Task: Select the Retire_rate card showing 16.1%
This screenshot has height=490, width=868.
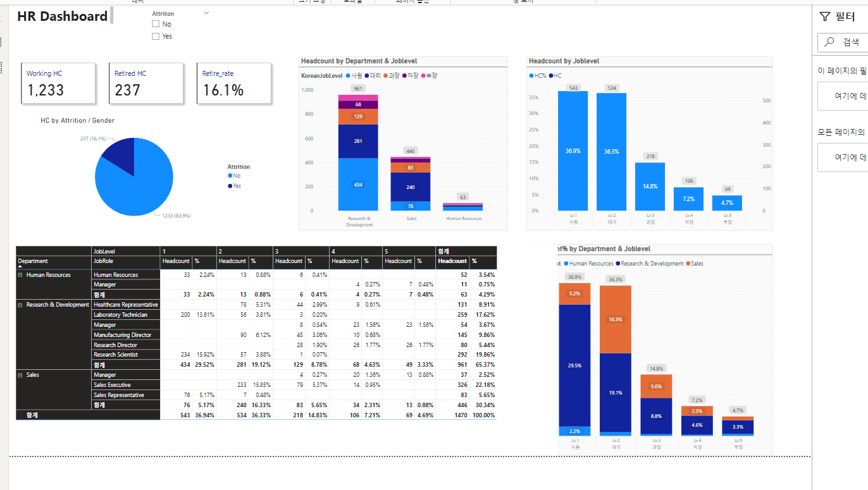Action: [234, 83]
